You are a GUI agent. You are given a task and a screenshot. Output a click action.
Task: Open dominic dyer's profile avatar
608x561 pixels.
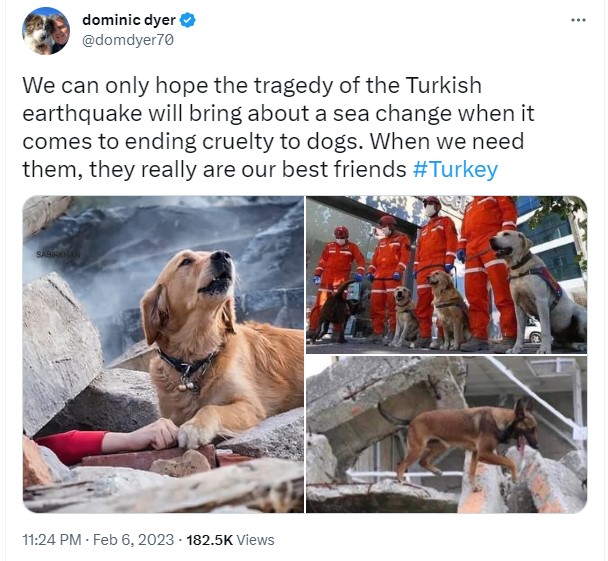tap(46, 30)
